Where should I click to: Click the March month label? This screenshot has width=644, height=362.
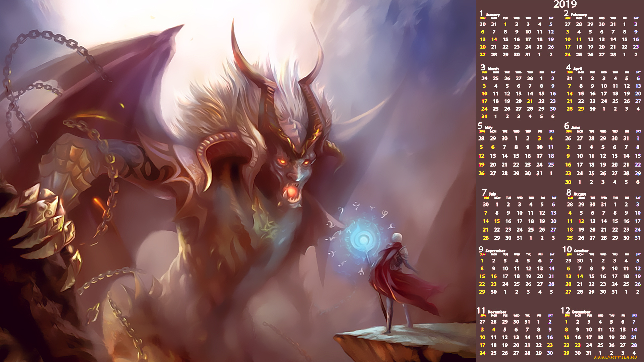coord(493,69)
